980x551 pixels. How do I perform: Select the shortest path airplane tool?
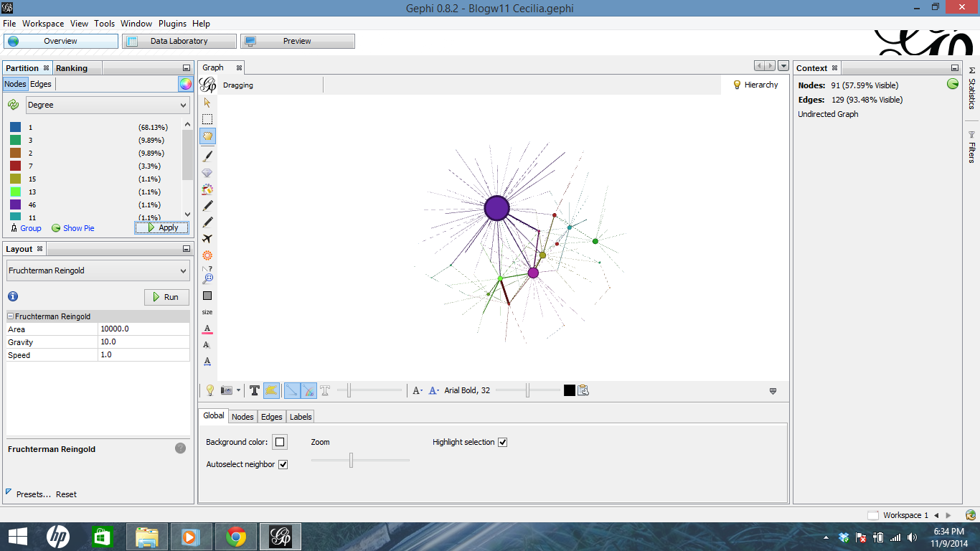coord(207,239)
